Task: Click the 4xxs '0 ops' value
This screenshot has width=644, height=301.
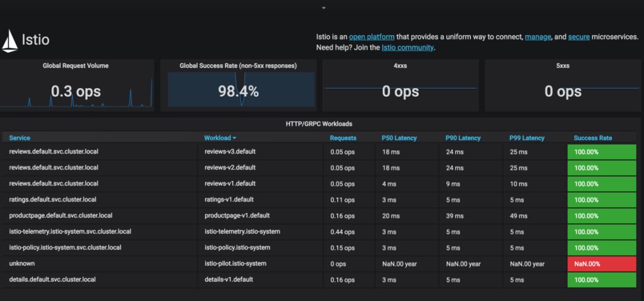Action: tap(400, 91)
